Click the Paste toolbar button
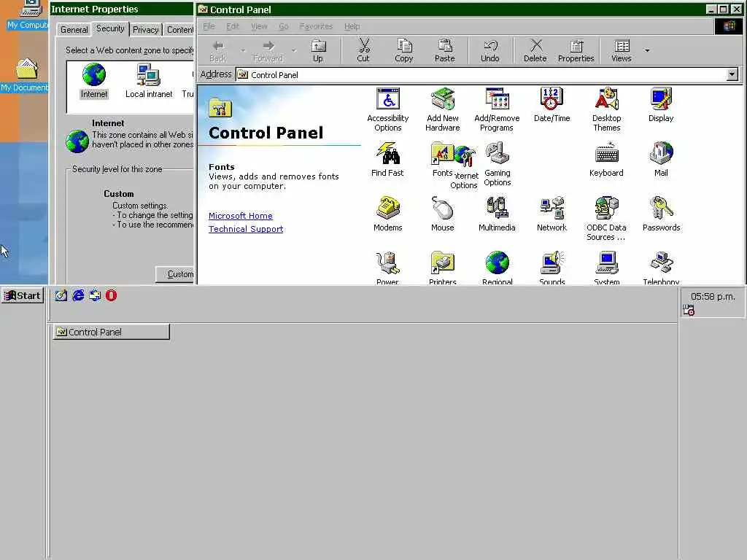Image resolution: width=747 pixels, height=560 pixels. coord(444,50)
